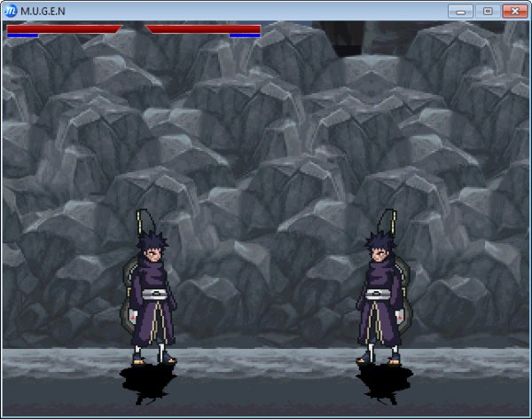
Task: Click player two's blue power bar
Action: 245,36
